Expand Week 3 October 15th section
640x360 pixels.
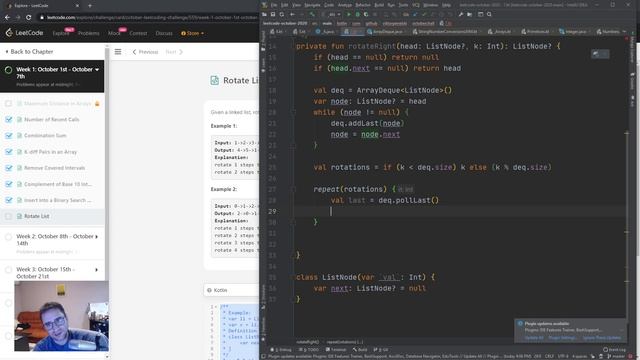[97, 270]
